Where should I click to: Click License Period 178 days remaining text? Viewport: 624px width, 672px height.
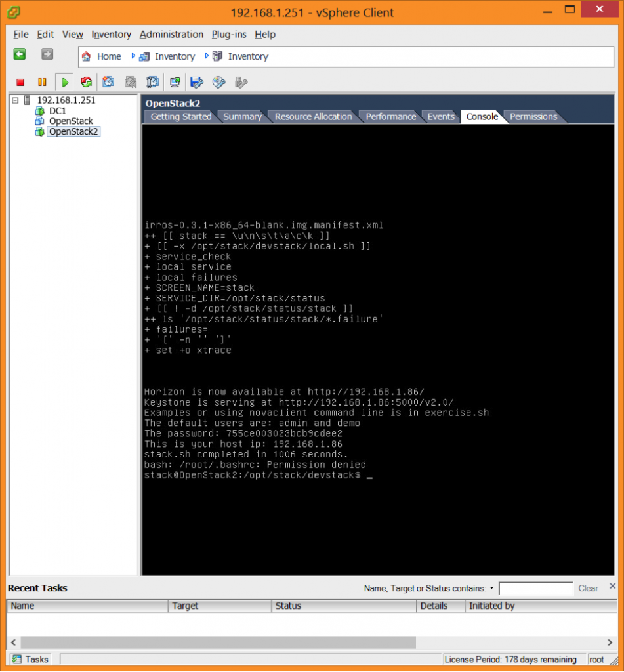tap(510, 659)
